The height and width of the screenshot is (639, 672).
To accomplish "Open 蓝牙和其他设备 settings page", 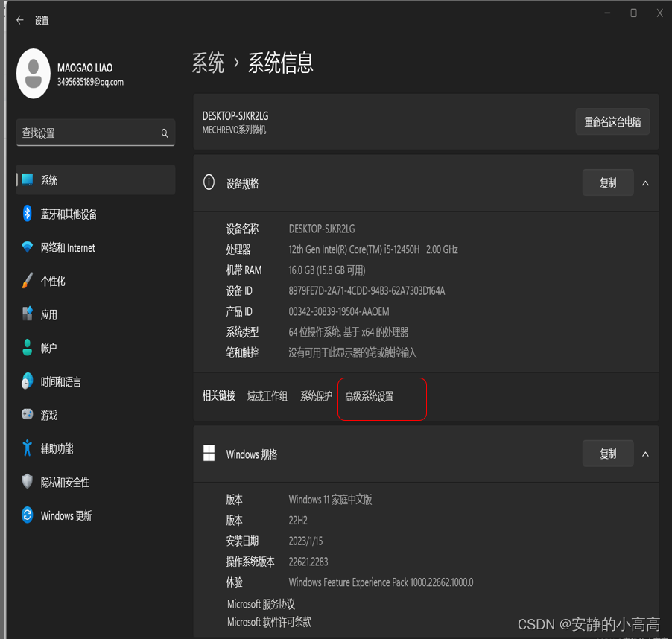I will coord(95,213).
